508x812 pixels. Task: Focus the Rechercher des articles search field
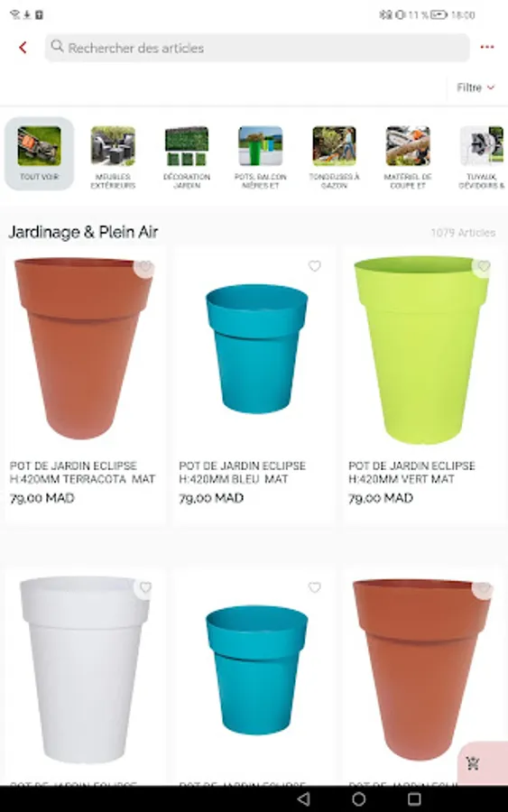coord(257,48)
